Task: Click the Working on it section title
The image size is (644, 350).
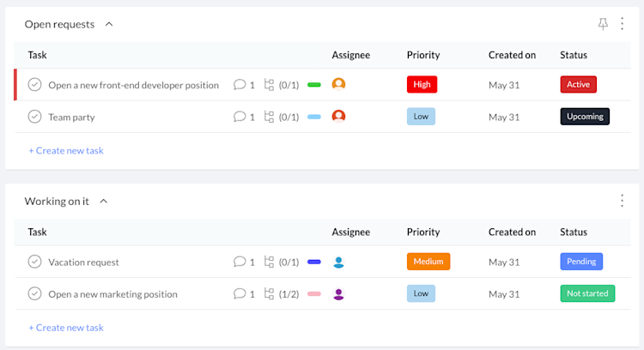Action: (x=57, y=201)
